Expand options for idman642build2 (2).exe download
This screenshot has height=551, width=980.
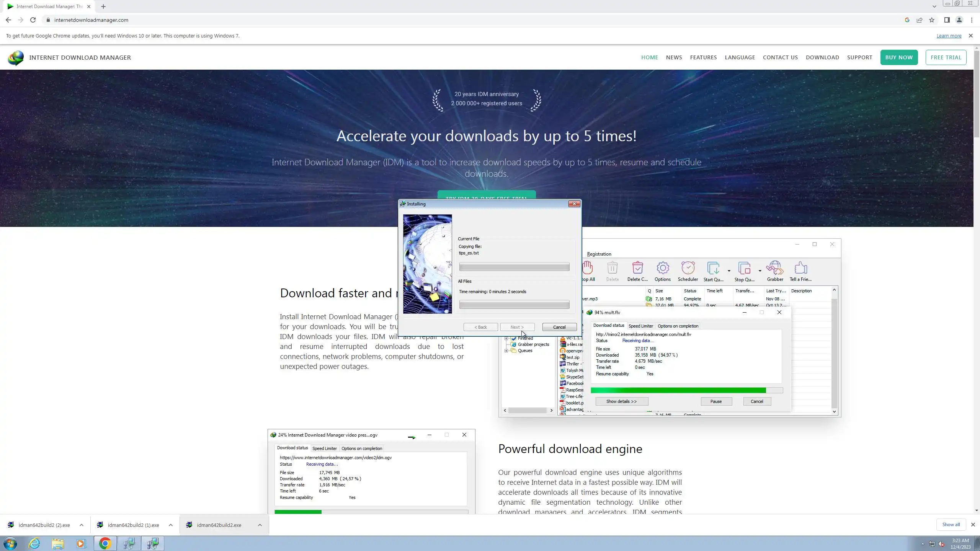[82, 525]
